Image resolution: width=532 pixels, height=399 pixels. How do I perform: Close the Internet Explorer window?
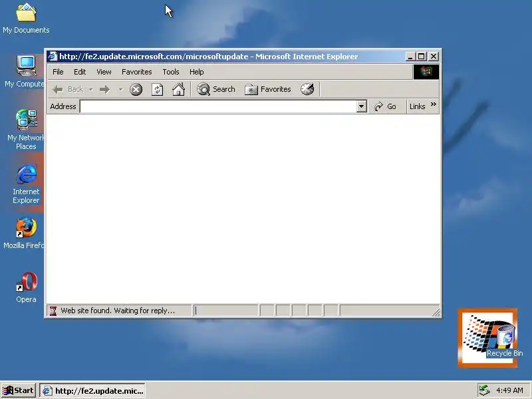pos(434,57)
